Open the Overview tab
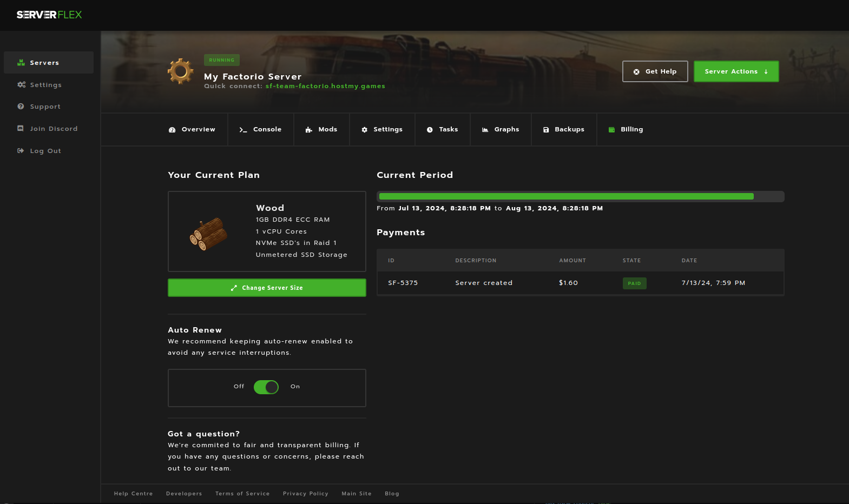 (192, 130)
